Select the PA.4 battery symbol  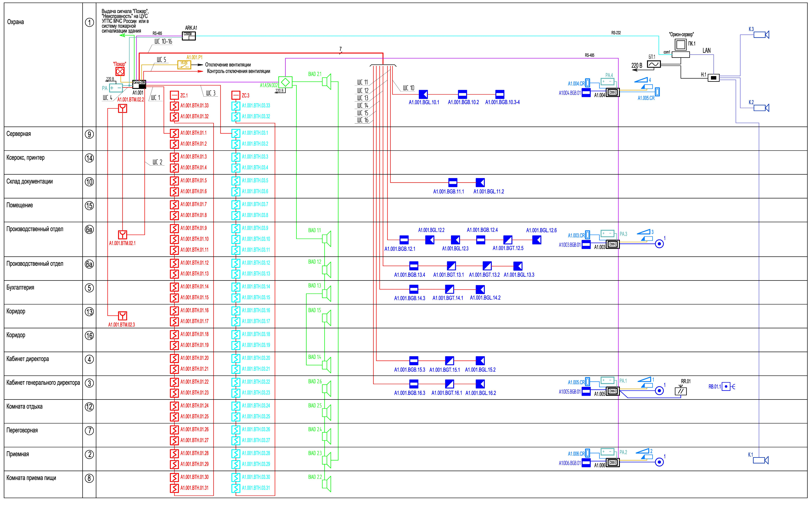pos(607,82)
